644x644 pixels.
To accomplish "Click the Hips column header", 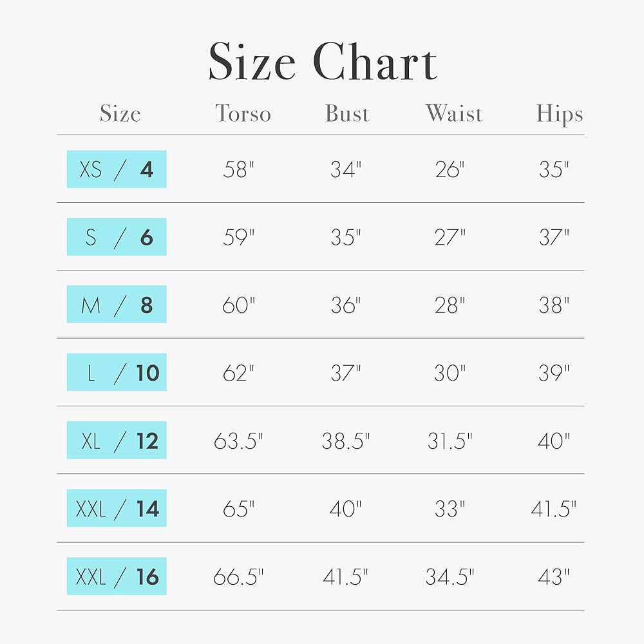I will [559, 115].
